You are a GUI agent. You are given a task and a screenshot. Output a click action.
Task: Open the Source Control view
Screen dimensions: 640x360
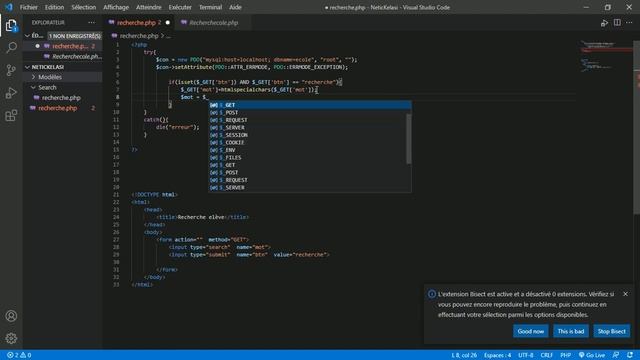11,70
